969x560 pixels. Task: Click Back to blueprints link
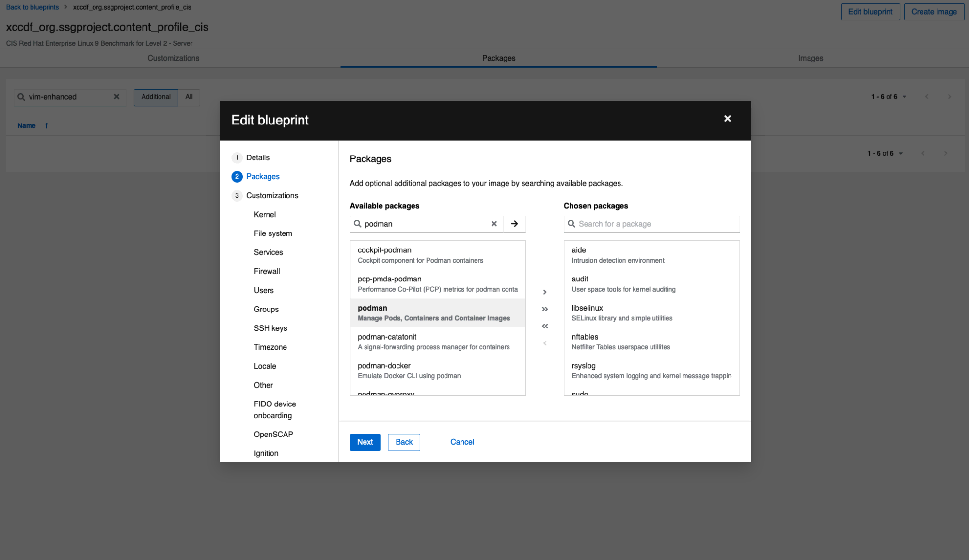click(x=32, y=7)
